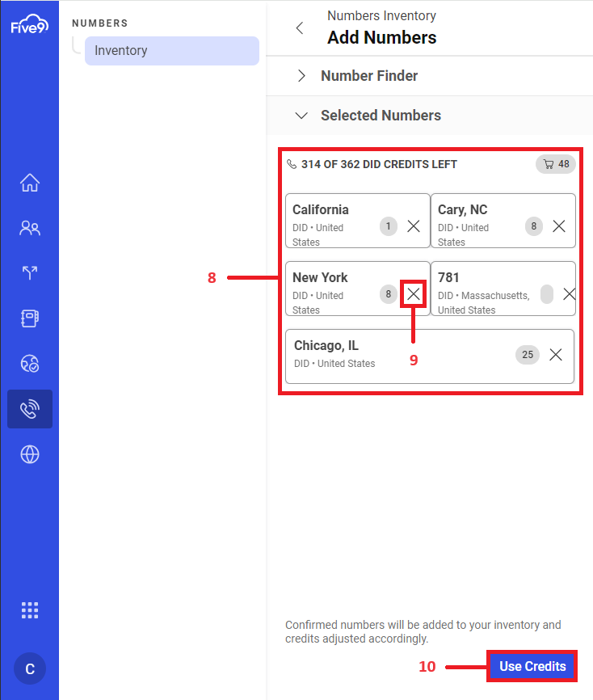
Task: Click the NUMBERS section header
Action: click(x=100, y=23)
